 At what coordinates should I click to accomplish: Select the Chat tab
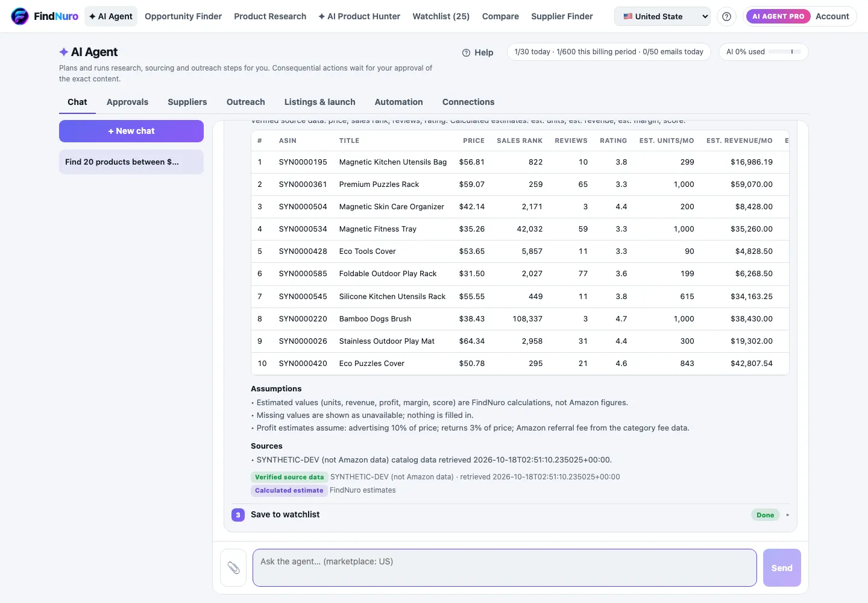coord(77,102)
